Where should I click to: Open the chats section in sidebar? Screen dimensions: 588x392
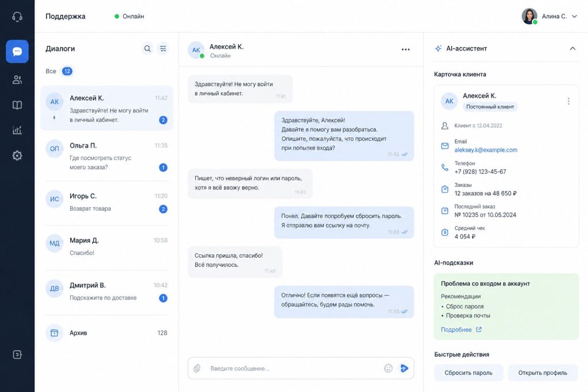click(x=17, y=51)
